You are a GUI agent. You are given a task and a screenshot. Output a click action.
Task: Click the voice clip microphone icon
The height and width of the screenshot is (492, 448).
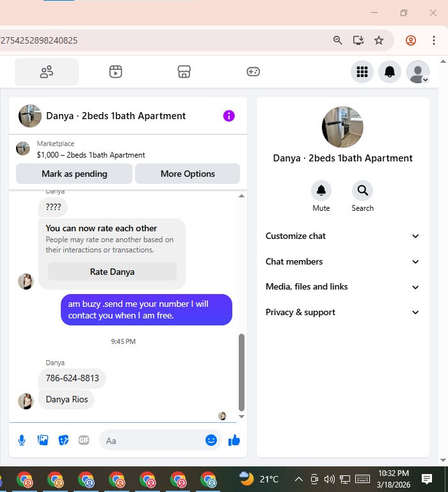click(x=22, y=440)
